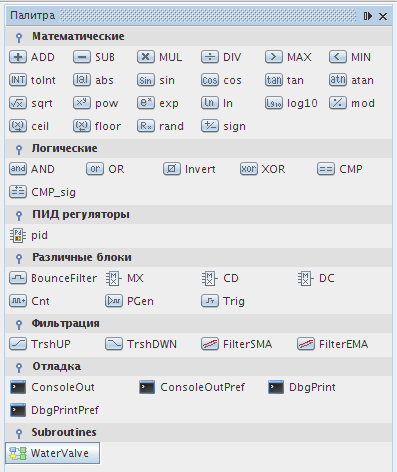Select the TrshDWN threshold block
Viewport: 397px width, 472px height.
pos(141,344)
